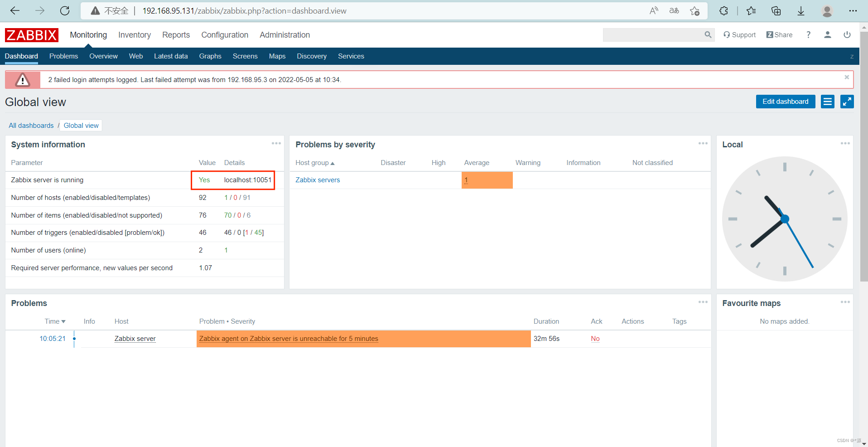Click the browser address bar URL
The image size is (868, 447).
click(x=245, y=11)
